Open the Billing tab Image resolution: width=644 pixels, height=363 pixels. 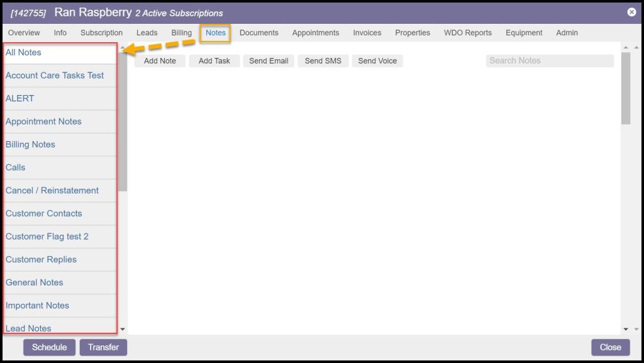coord(181,33)
